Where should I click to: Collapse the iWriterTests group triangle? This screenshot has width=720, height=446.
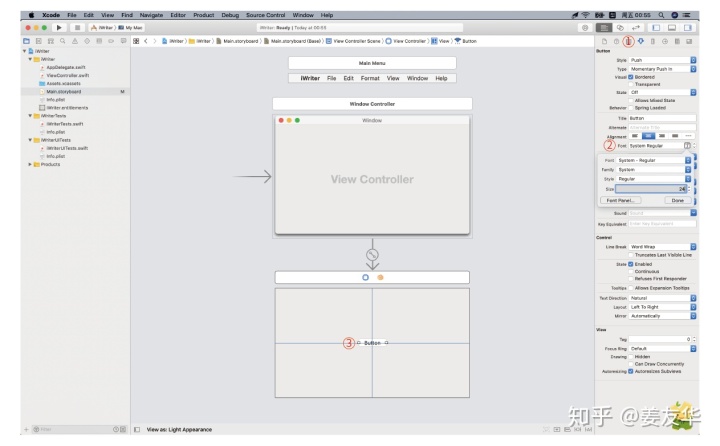[30, 116]
